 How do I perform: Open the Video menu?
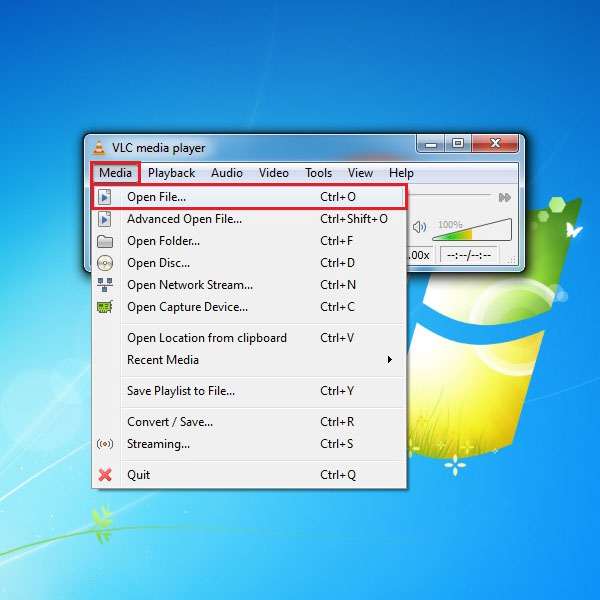(x=274, y=173)
